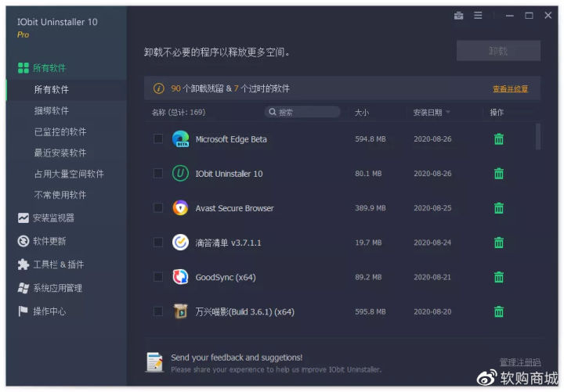Tick the checkbox for Avast Secure Browser
Screen dimensions: 564x392
pyautogui.click(x=158, y=207)
